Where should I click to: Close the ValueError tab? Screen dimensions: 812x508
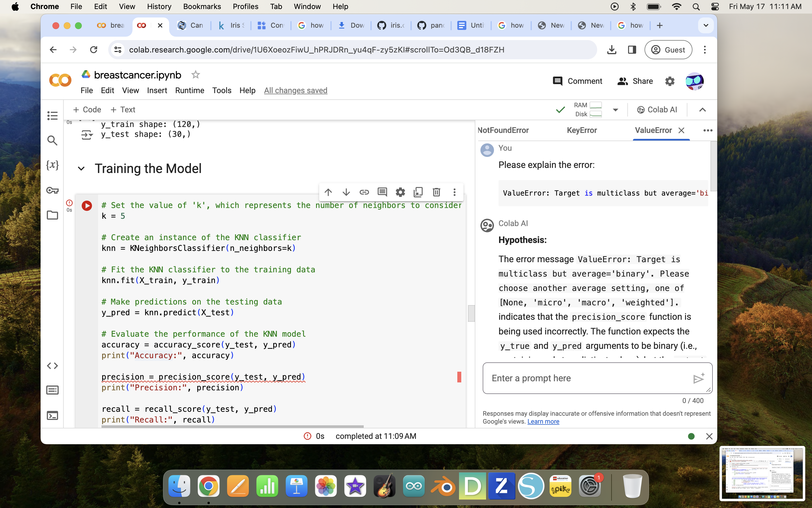click(681, 130)
